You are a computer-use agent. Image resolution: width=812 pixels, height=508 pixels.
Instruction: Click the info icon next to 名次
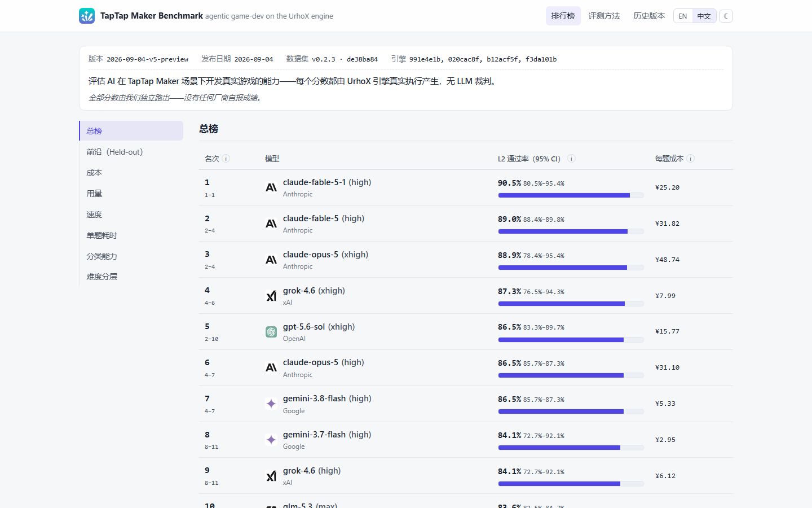pos(226,159)
